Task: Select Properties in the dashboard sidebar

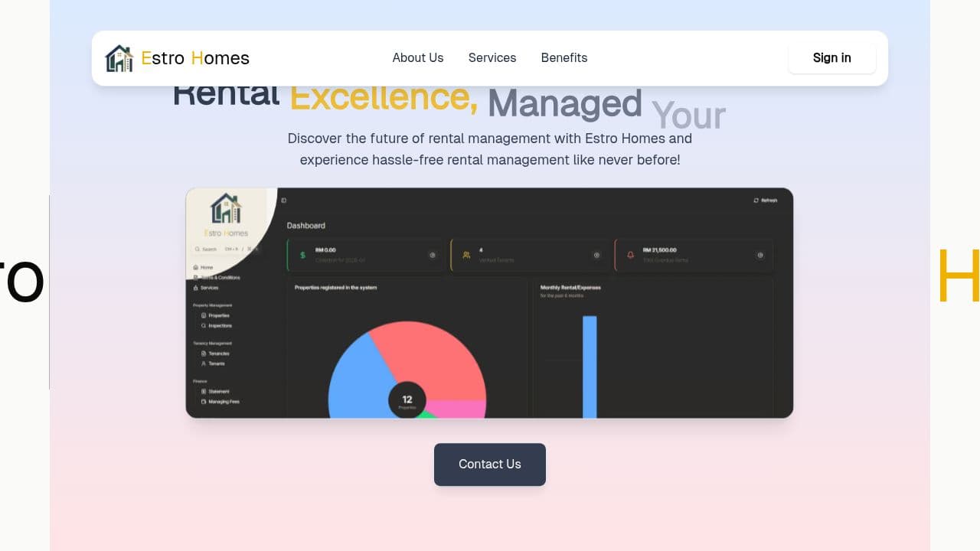Action: pos(215,315)
